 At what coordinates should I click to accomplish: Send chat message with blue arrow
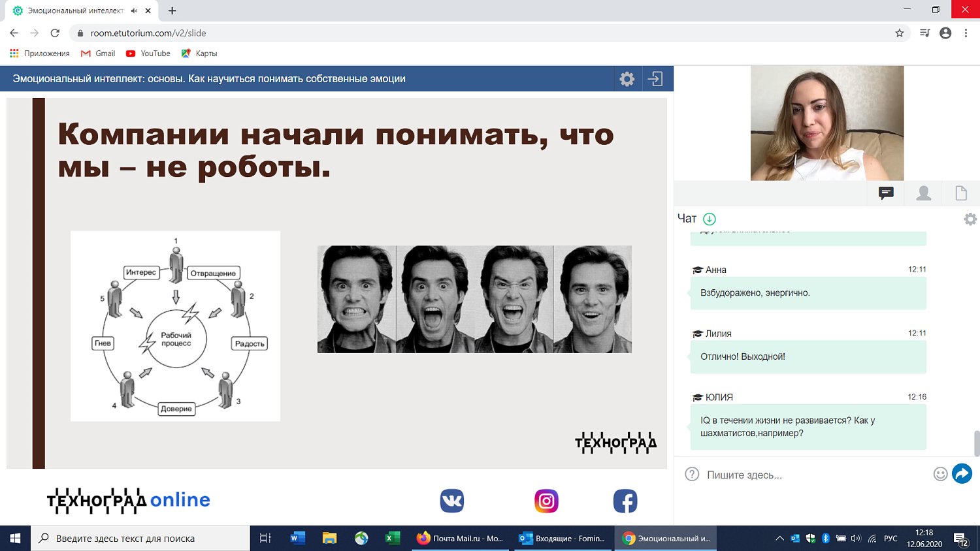point(962,473)
